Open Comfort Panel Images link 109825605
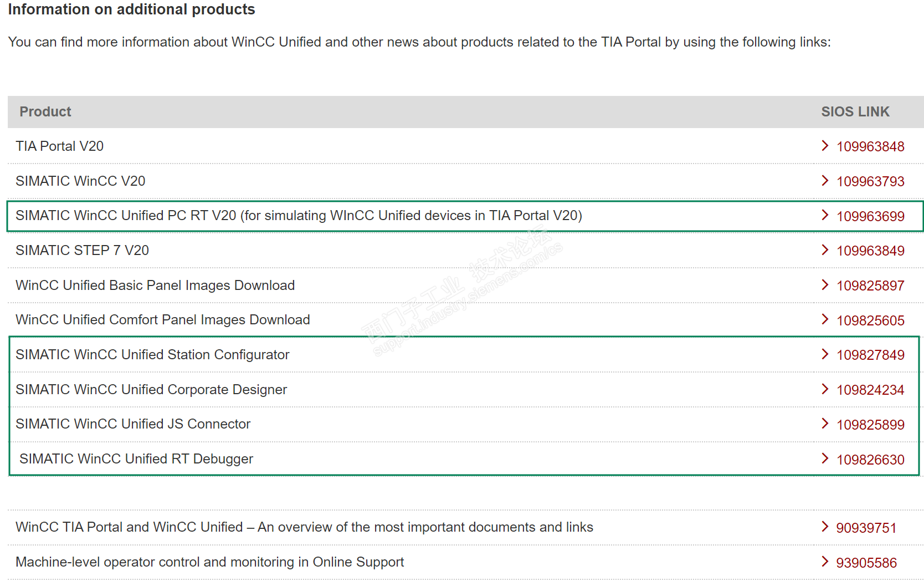 tap(870, 321)
